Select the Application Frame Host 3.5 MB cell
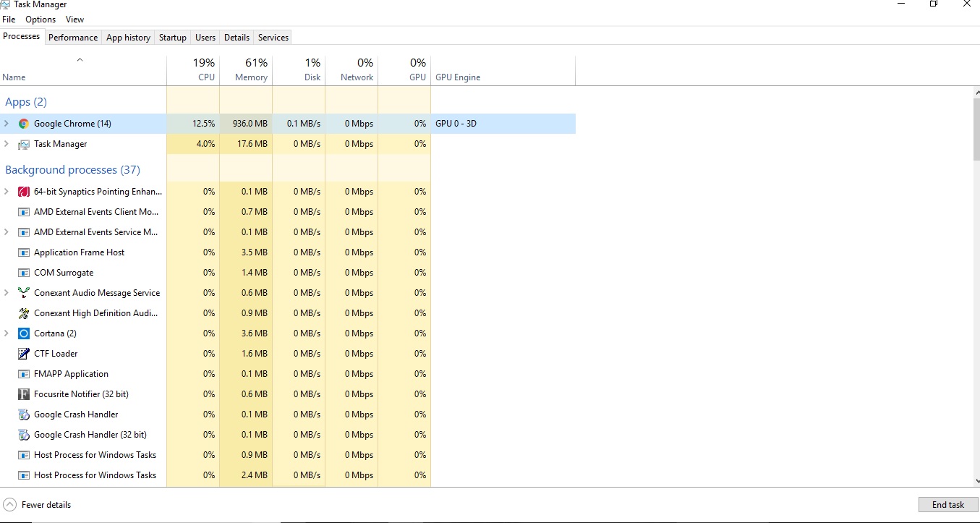 click(x=246, y=252)
